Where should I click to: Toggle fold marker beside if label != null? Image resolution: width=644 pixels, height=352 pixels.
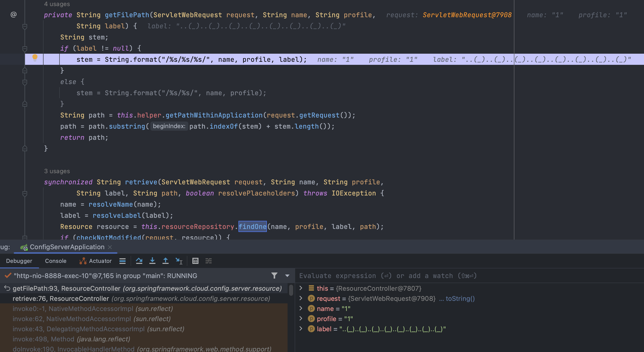[25, 48]
